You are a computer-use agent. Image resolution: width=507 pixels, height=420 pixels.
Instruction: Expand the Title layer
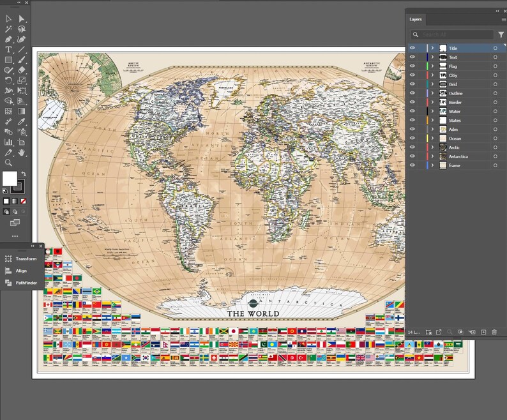432,48
